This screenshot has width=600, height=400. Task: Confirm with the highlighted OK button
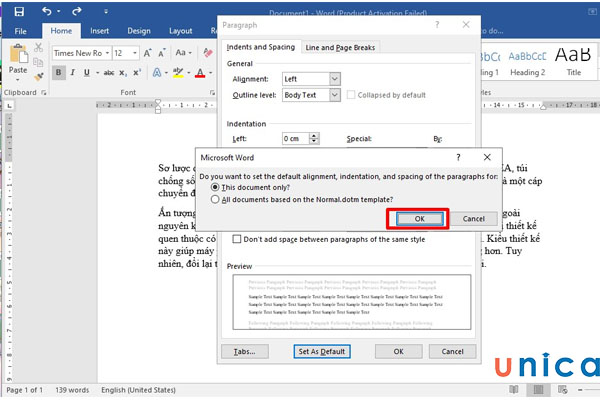420,218
